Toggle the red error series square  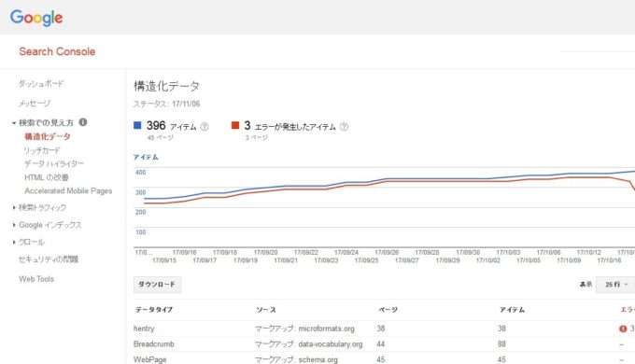pos(235,125)
